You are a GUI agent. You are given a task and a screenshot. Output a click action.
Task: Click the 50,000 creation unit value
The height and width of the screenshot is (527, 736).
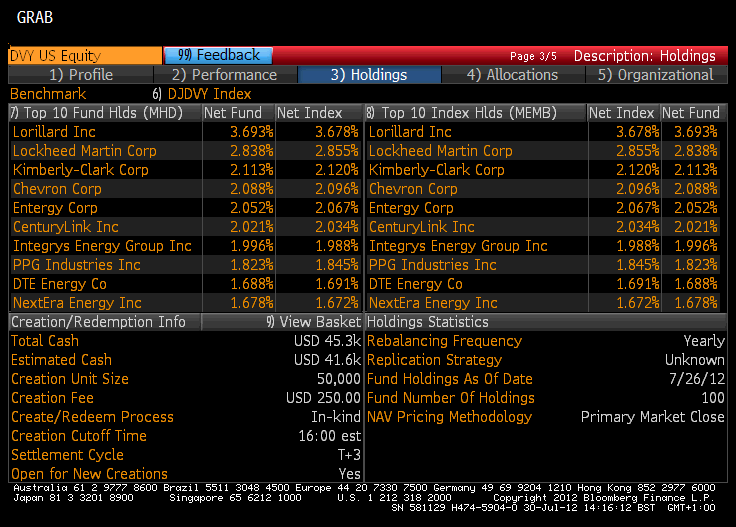pyautogui.click(x=338, y=379)
